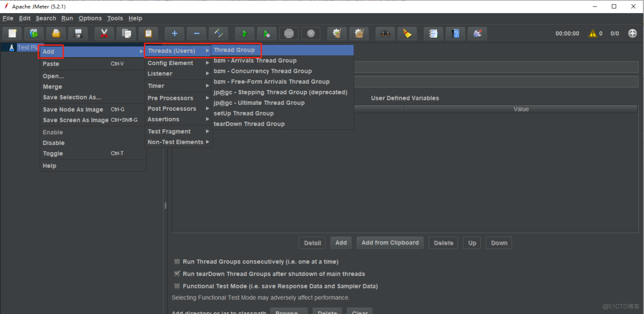Start the test with the green play icon
Screen dimensions: 644x314
point(244,33)
